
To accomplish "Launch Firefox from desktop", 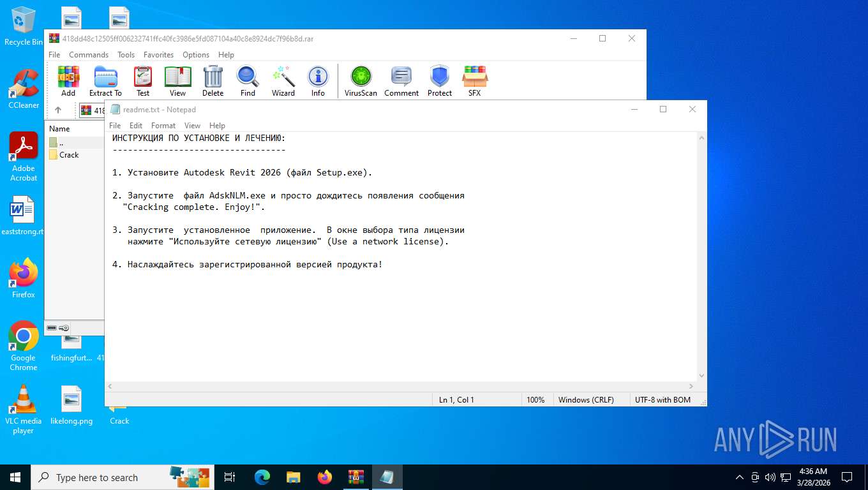I will coord(24,278).
